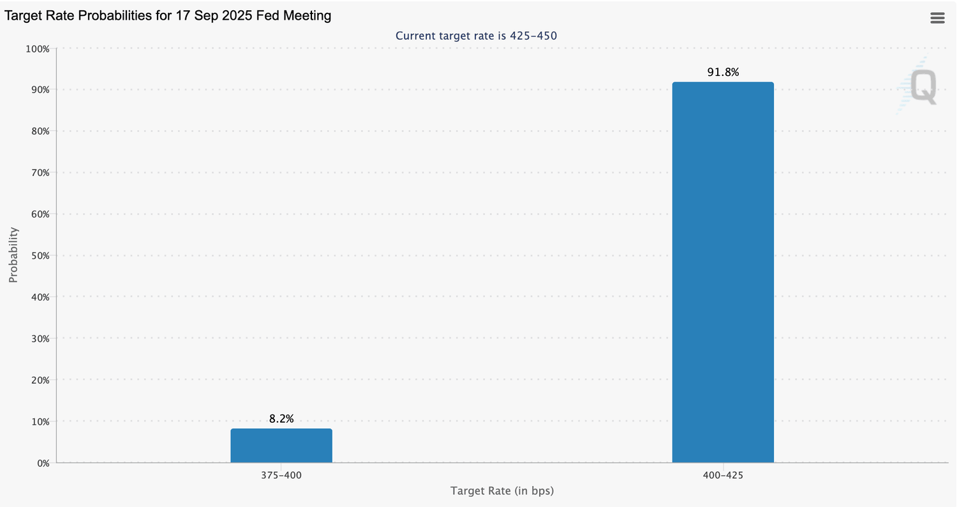Click the 90% y-axis tick label

point(39,90)
